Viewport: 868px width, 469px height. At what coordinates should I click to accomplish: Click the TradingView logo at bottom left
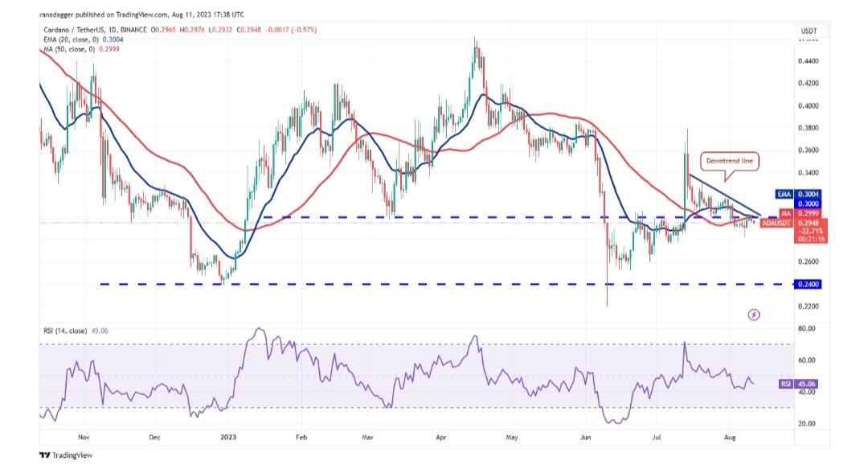pos(66,455)
